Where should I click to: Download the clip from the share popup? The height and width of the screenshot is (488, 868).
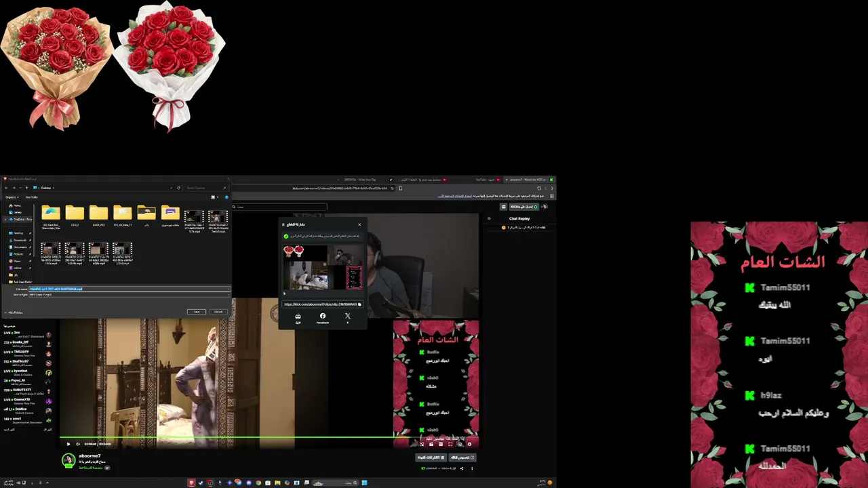coord(298,318)
